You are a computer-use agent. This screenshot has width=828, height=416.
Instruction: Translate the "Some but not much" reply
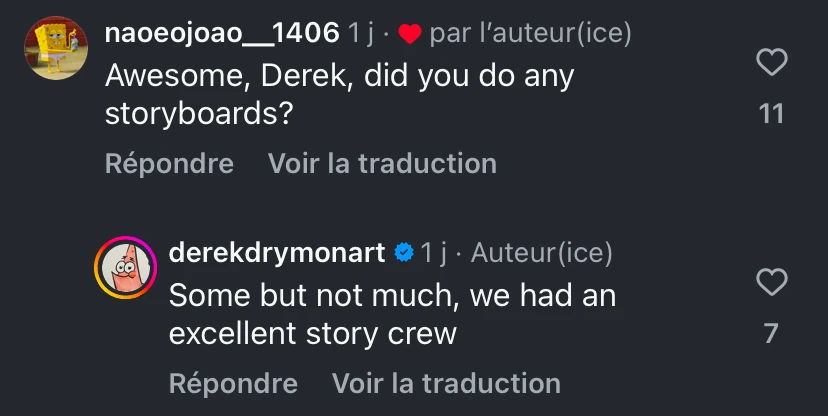[x=446, y=383]
